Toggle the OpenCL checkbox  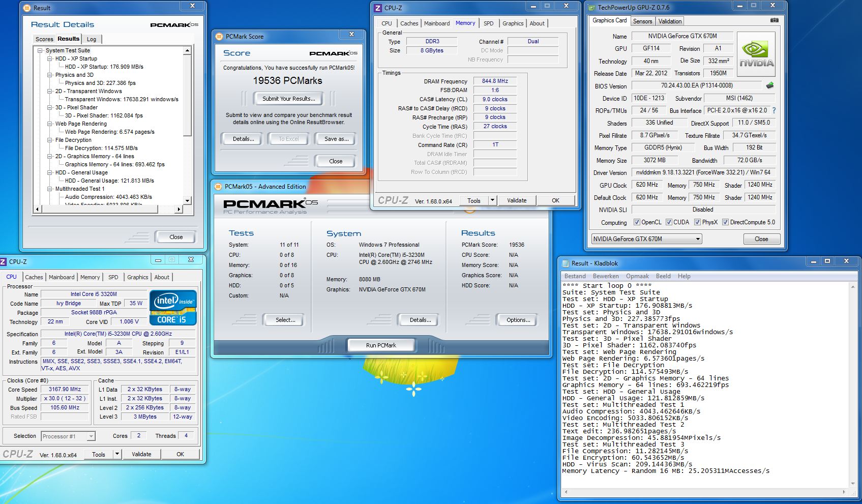pyautogui.click(x=637, y=222)
